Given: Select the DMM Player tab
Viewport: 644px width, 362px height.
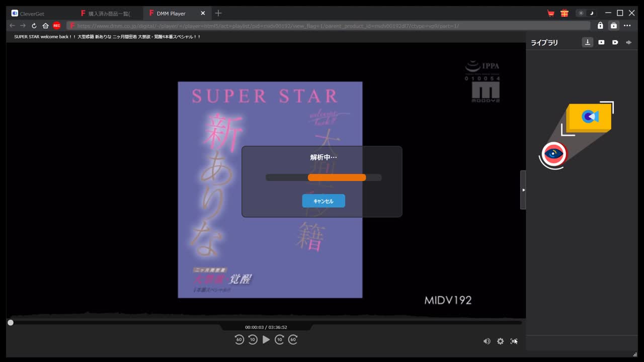Looking at the screenshot, I should tap(171, 14).
